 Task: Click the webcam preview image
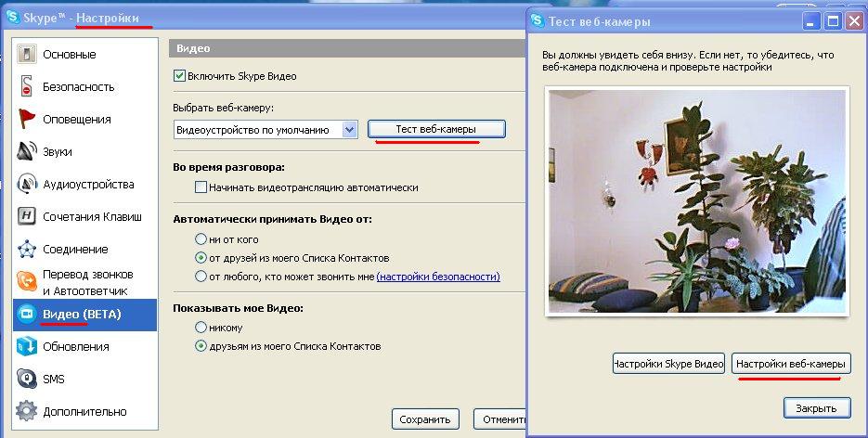tap(696, 202)
